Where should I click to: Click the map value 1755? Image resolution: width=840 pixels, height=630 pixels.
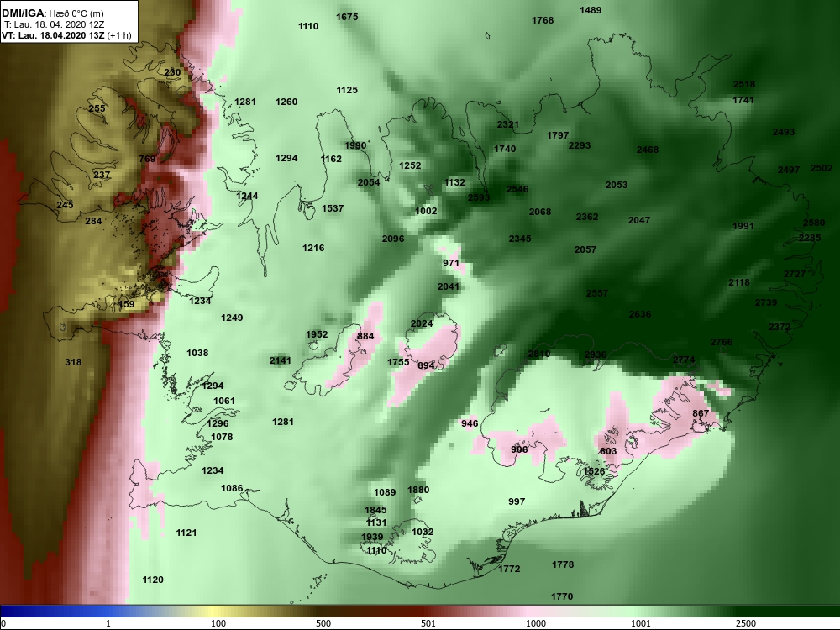tap(398, 362)
